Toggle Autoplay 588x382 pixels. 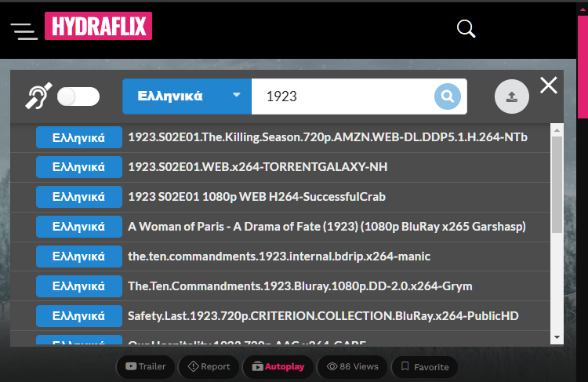(x=278, y=366)
